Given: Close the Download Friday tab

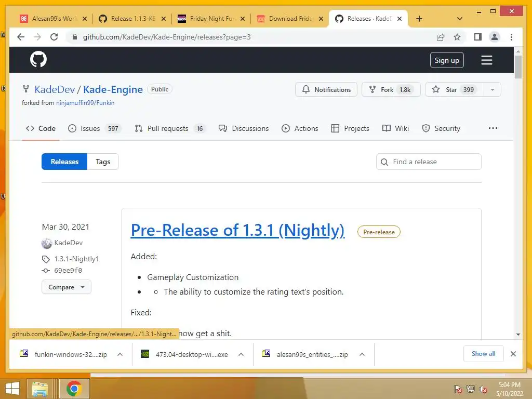Looking at the screenshot, I should pyautogui.click(x=321, y=19).
